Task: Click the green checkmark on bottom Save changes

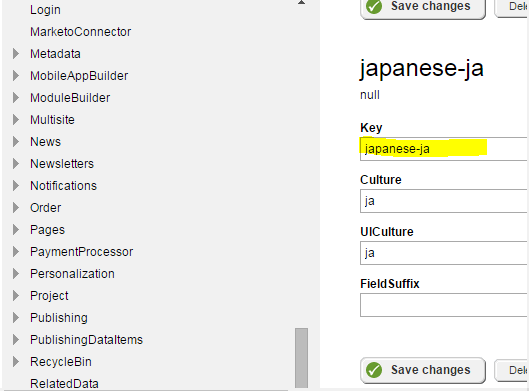Action: pos(374,370)
